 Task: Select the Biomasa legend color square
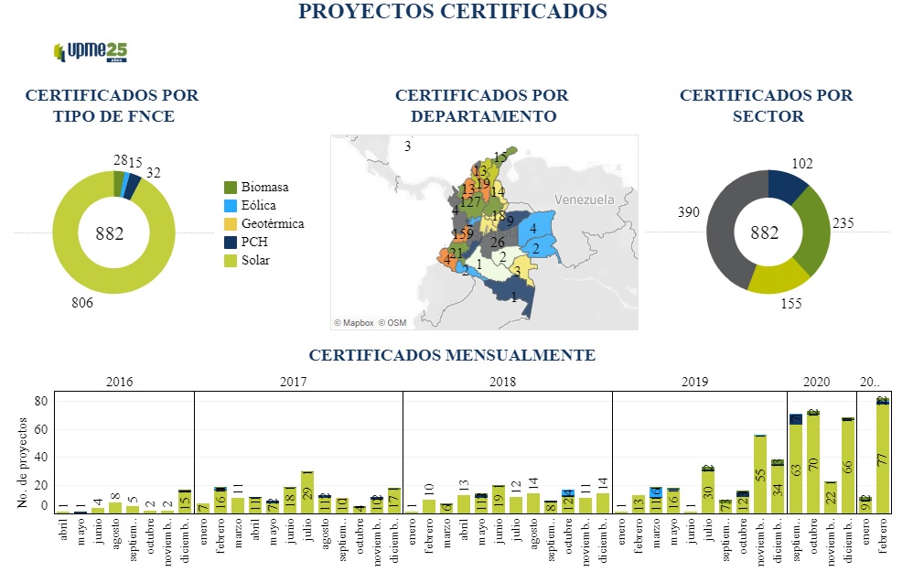[230, 188]
